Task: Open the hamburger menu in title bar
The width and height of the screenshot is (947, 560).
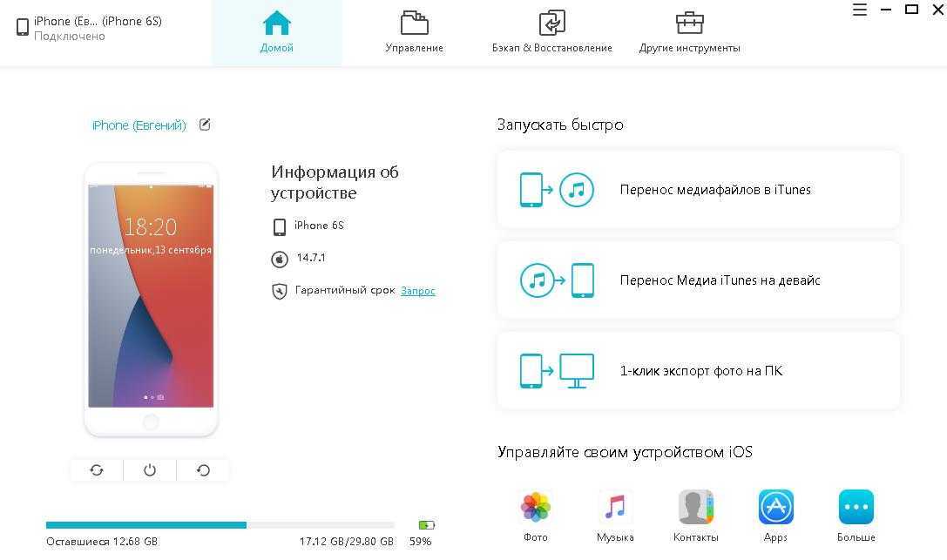Action: pos(859,10)
